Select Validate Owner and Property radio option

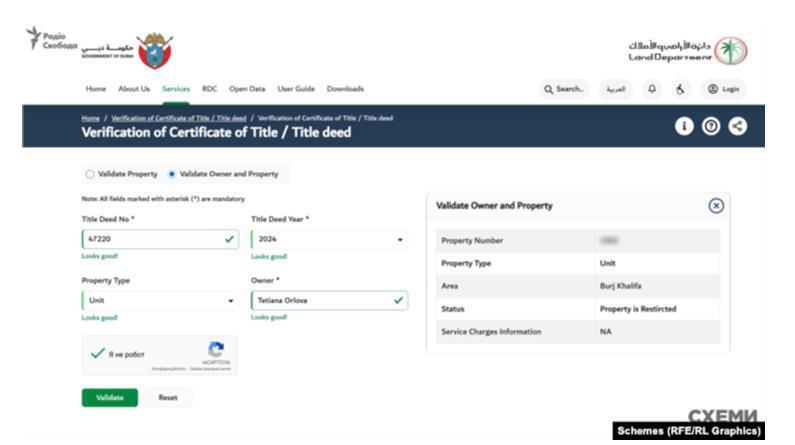tap(172, 174)
